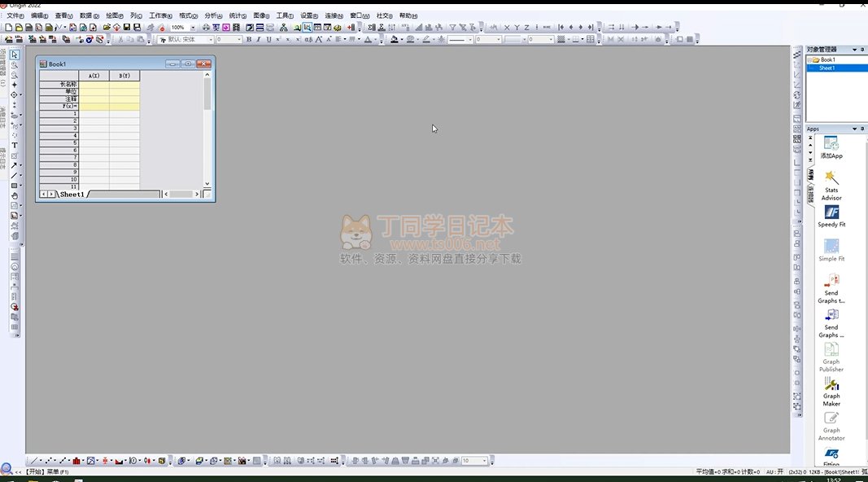Click the F(x)= row label
The height and width of the screenshot is (482, 868).
click(x=59, y=106)
